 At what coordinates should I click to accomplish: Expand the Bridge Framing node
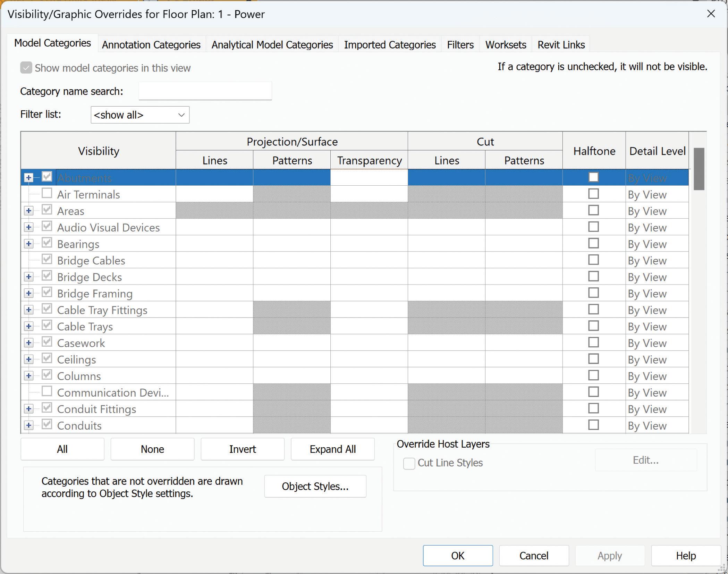(x=29, y=294)
